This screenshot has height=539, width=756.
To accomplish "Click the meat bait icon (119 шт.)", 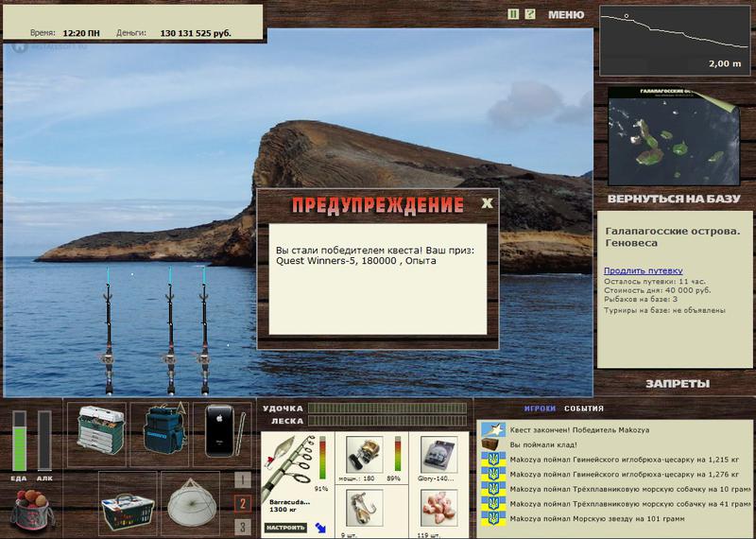I will click(438, 508).
